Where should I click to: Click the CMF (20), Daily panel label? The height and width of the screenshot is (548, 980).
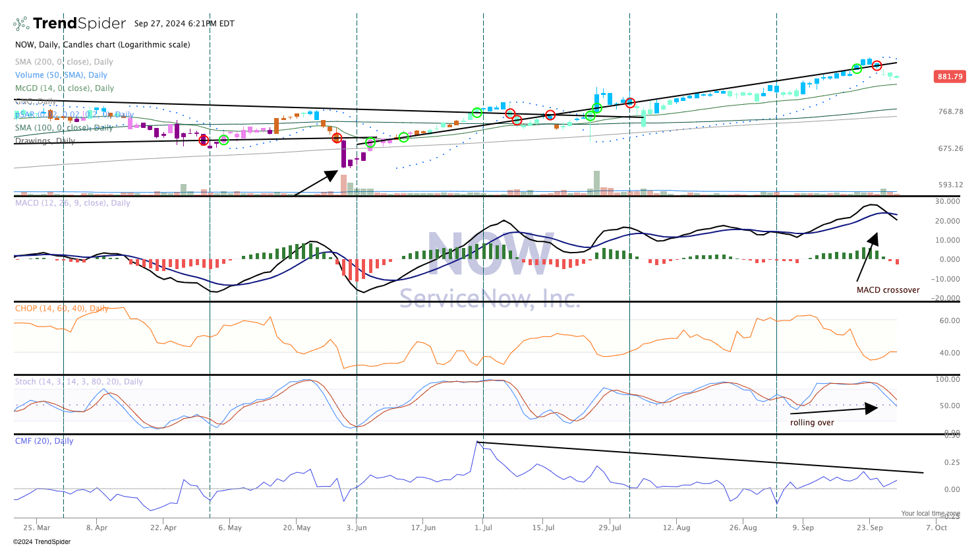pos(44,441)
